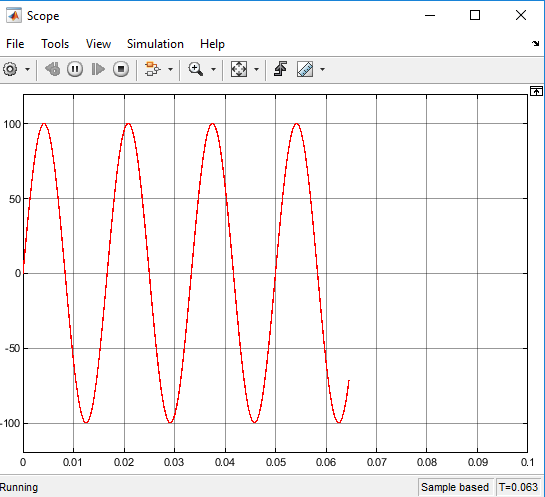The height and width of the screenshot is (497, 545).
Task: Pause the running simulation
Action: tap(75, 69)
